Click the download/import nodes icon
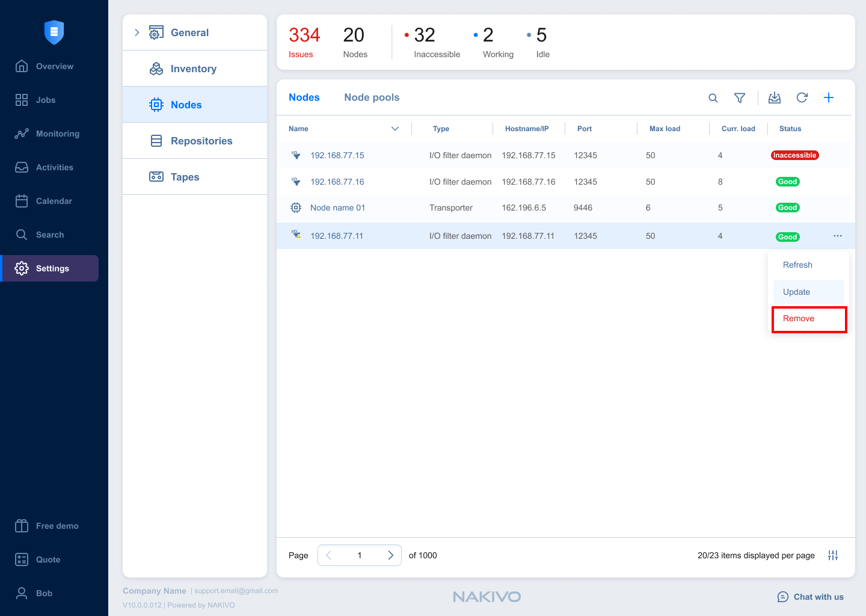 tap(775, 98)
